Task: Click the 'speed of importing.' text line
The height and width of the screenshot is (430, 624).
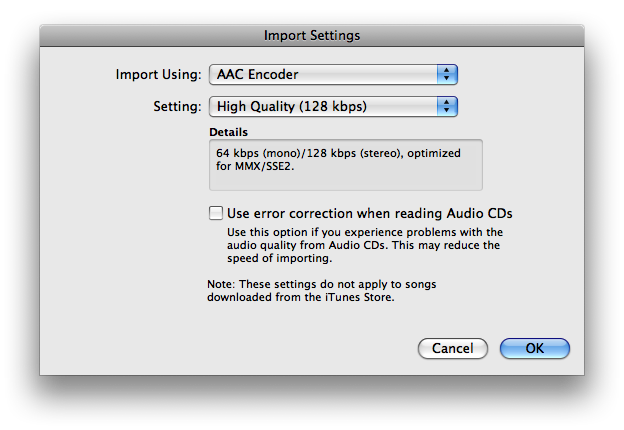Action: point(277,259)
